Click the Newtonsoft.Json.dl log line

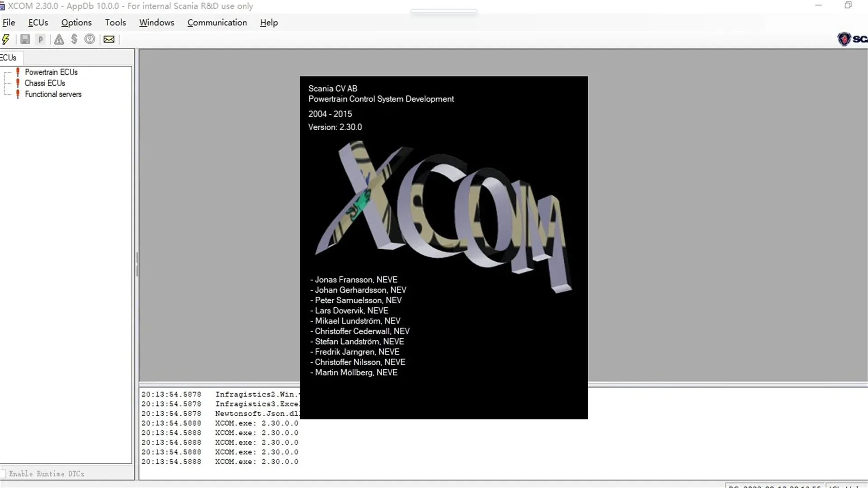click(x=220, y=413)
